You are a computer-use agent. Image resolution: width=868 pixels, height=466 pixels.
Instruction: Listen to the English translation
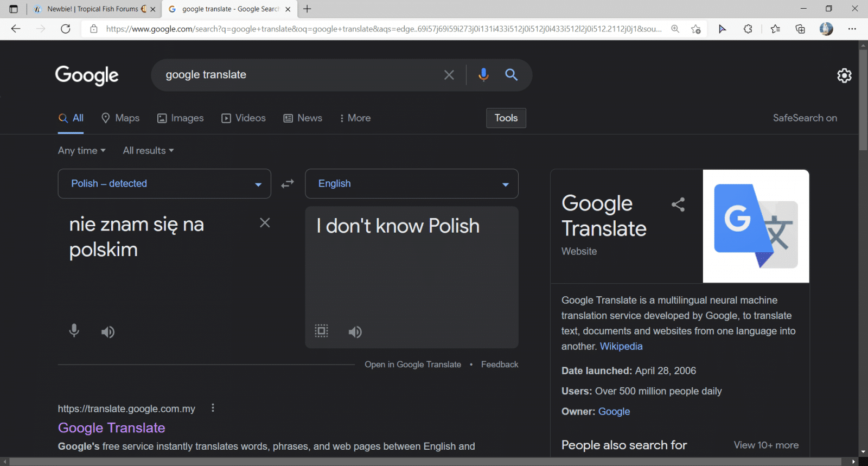[355, 331]
